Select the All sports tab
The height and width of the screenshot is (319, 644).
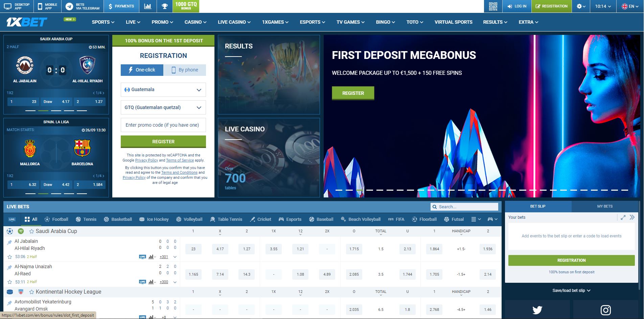point(31,219)
